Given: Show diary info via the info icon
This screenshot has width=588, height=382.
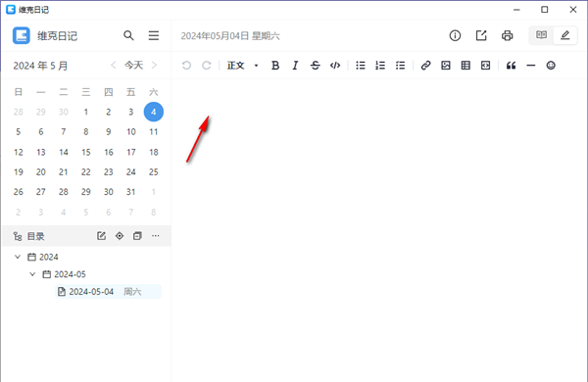Looking at the screenshot, I should [x=455, y=35].
